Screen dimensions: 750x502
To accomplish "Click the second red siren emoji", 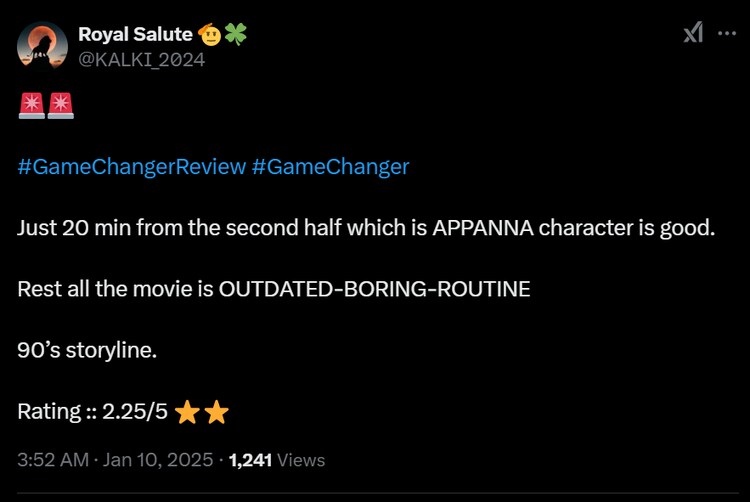I will 61,105.
